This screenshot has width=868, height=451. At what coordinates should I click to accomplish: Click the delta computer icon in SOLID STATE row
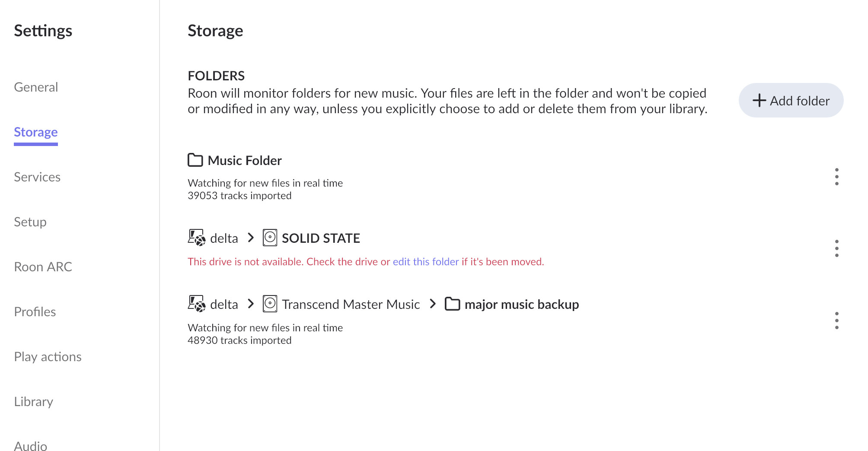[196, 238]
